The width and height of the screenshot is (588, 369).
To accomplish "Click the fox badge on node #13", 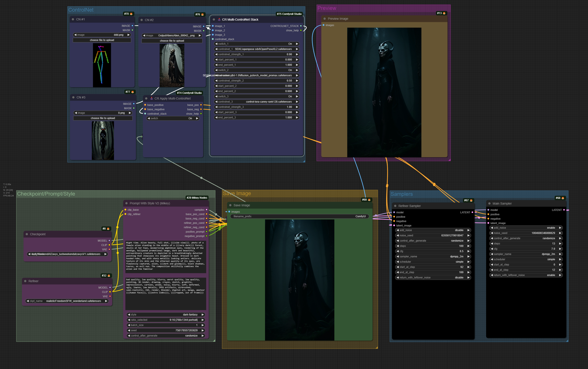I will click(x=444, y=13).
